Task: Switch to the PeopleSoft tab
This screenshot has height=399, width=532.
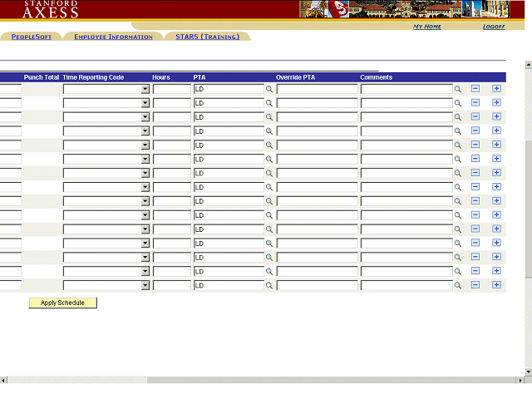Action: click(32, 37)
